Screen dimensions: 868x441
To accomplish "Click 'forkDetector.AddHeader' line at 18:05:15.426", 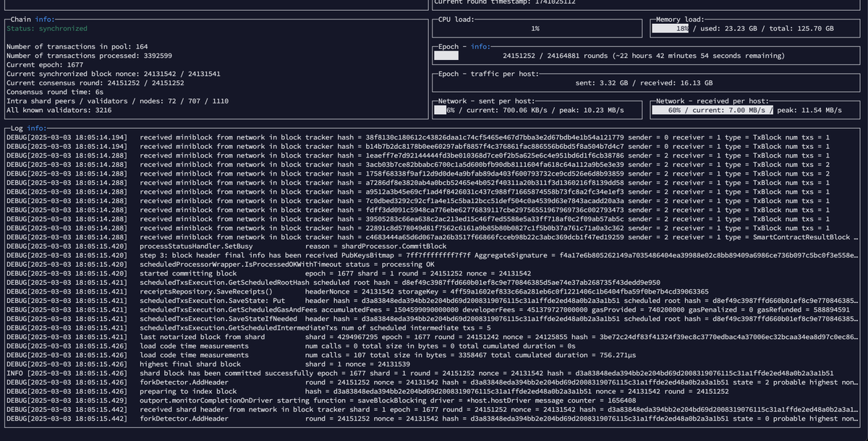I will tap(433, 381).
